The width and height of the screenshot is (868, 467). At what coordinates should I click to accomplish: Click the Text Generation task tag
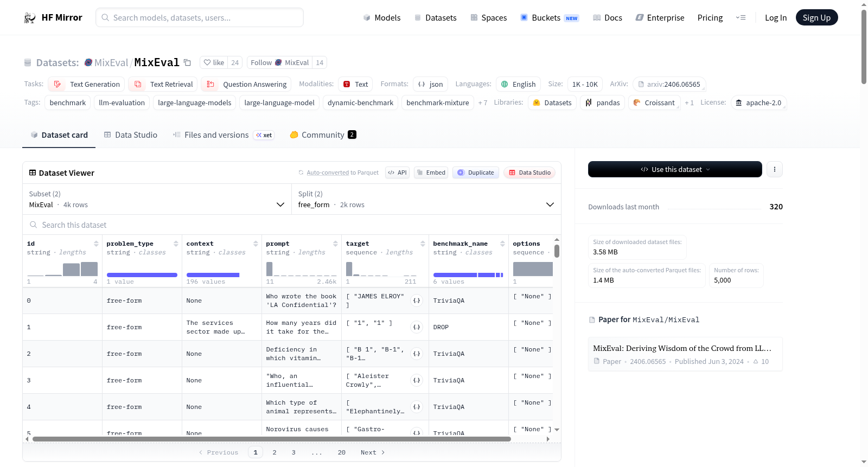tap(86, 84)
